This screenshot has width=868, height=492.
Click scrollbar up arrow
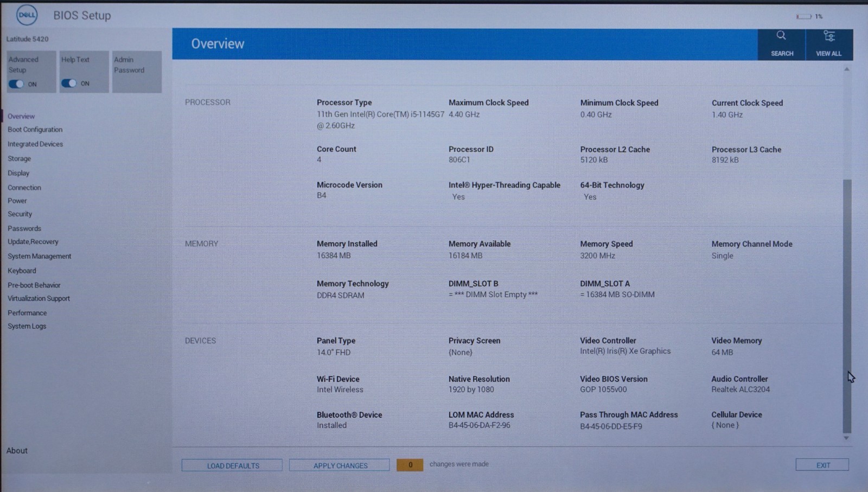coord(847,69)
